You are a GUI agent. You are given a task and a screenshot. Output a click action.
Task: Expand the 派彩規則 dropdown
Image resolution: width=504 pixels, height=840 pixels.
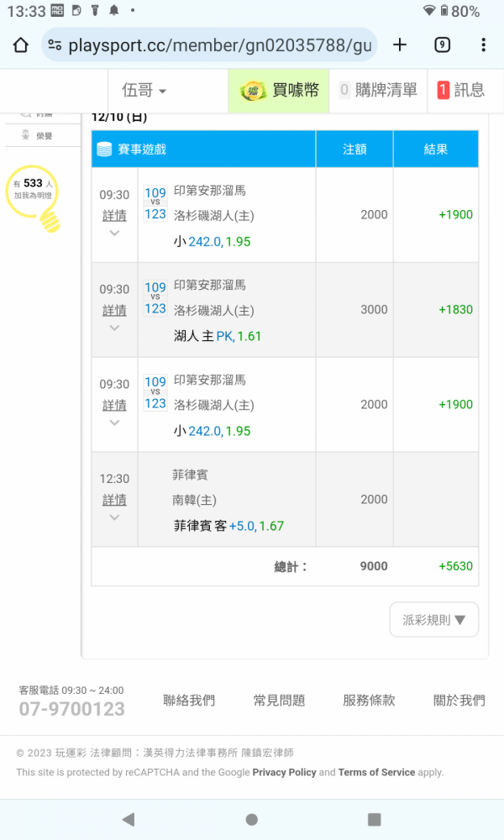click(433, 620)
